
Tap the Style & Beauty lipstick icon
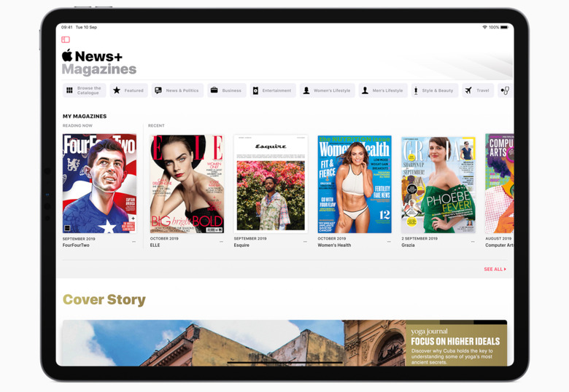click(x=416, y=91)
